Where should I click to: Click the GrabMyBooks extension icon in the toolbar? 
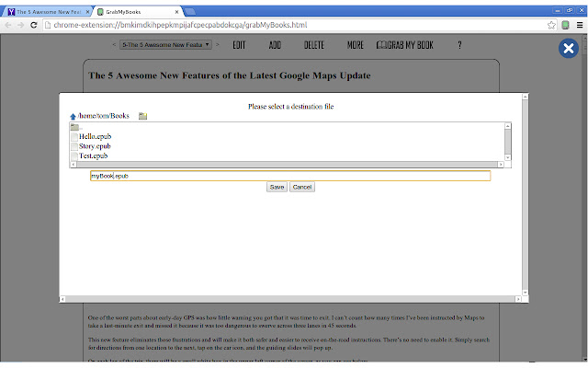tap(565, 25)
